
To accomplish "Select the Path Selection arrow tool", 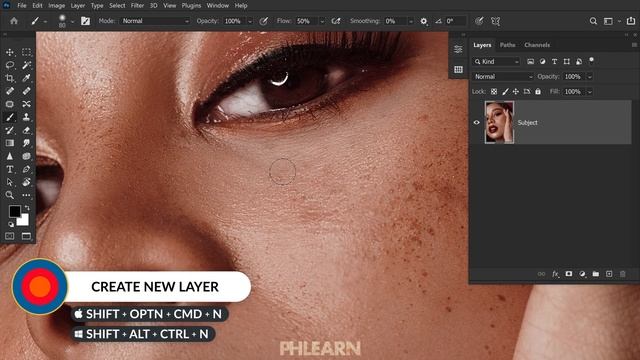I will point(10,182).
